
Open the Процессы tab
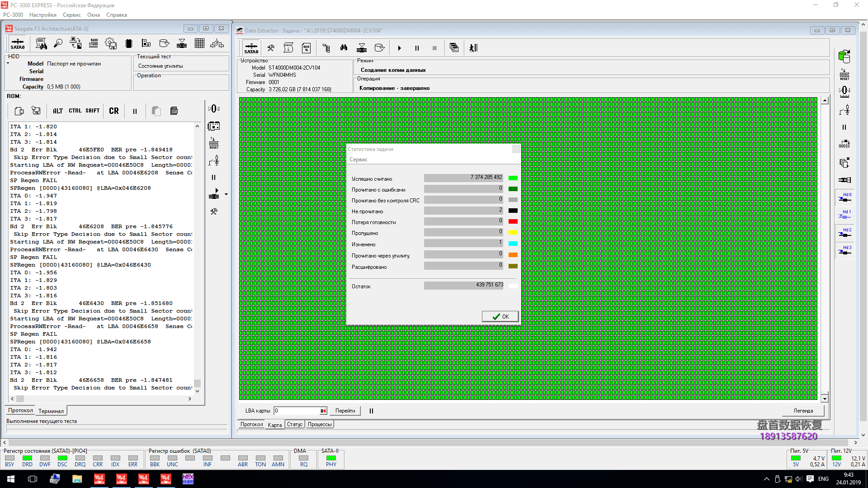click(x=320, y=424)
